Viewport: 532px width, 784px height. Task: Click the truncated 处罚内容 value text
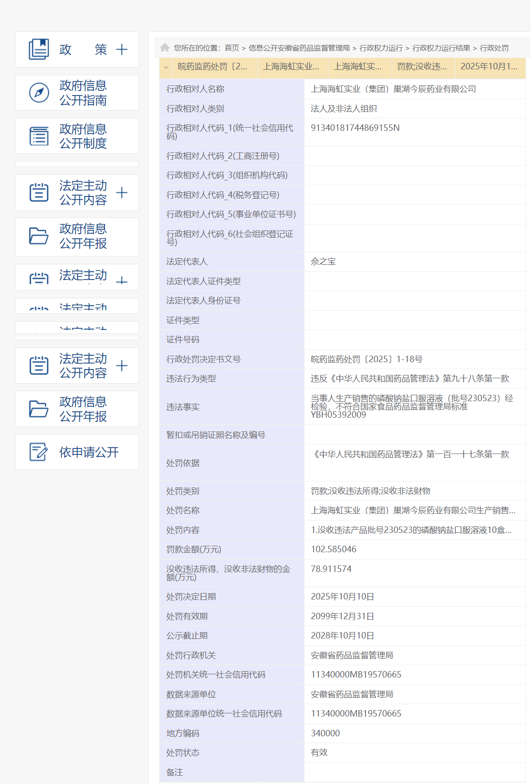411,530
